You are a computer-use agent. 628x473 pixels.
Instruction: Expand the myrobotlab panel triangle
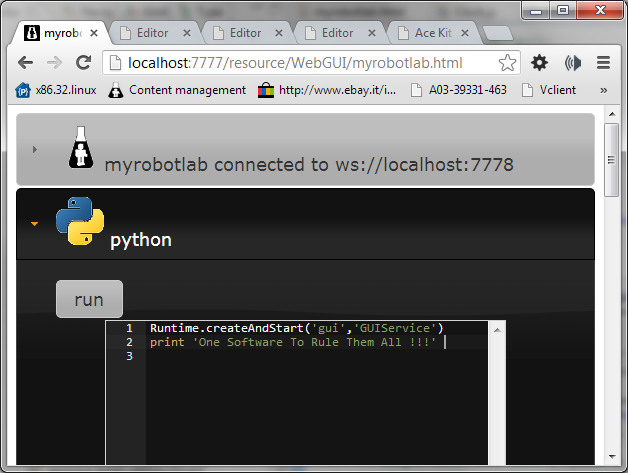(x=35, y=149)
